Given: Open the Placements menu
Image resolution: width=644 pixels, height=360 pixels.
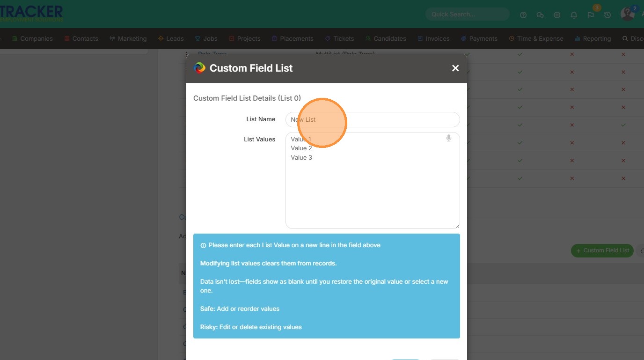Looking at the screenshot, I should 293,38.
